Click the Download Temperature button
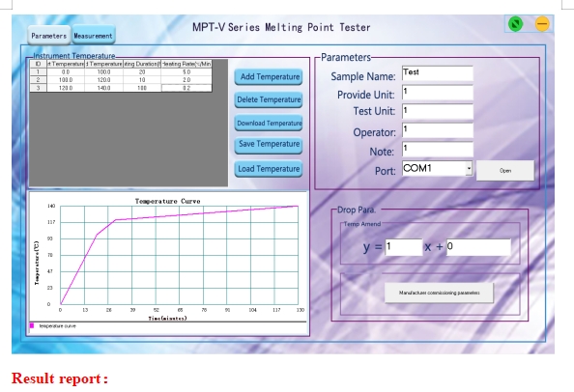The image size is (574, 392). (x=269, y=123)
